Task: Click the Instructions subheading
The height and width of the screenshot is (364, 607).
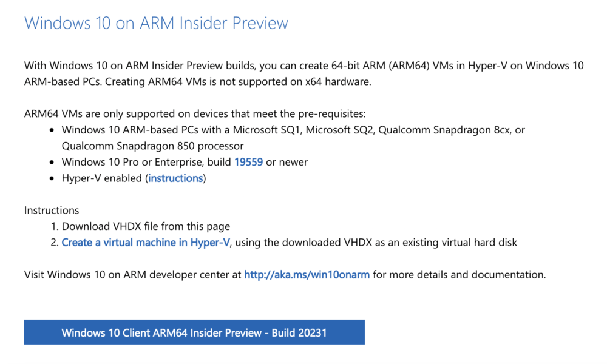Action: (x=52, y=210)
